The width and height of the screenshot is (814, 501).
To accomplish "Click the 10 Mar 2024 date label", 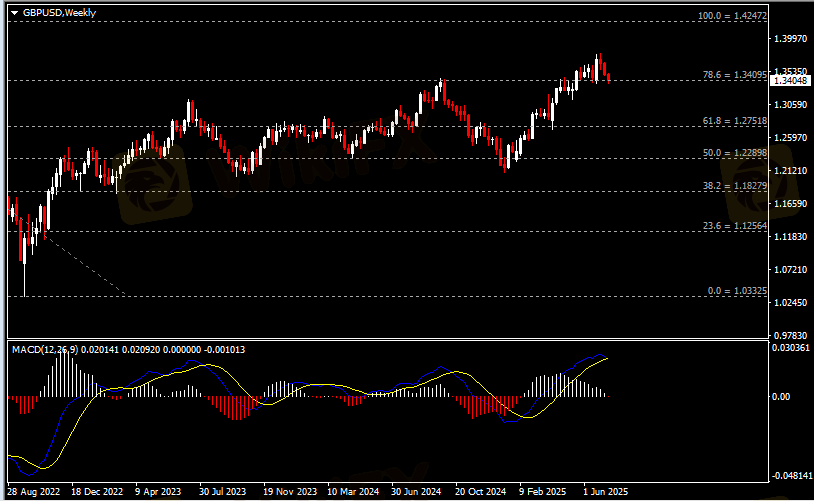I will click(x=353, y=491).
